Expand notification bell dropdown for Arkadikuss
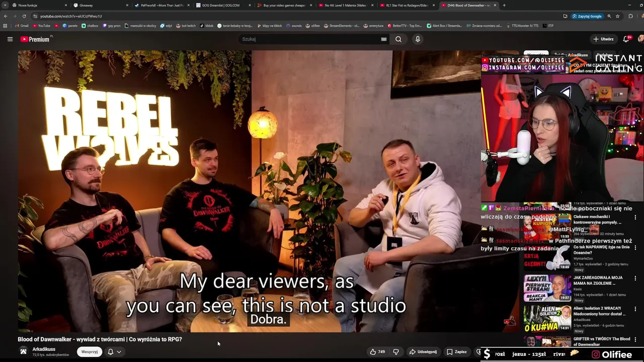Viewport: 644px width, 362px height. coord(115,352)
